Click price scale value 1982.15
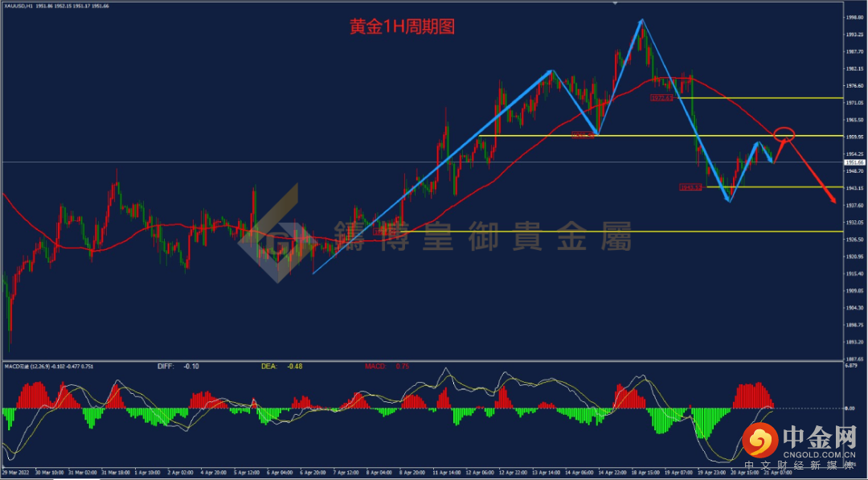Image resolution: width=868 pixels, height=480 pixels. pos(856,68)
